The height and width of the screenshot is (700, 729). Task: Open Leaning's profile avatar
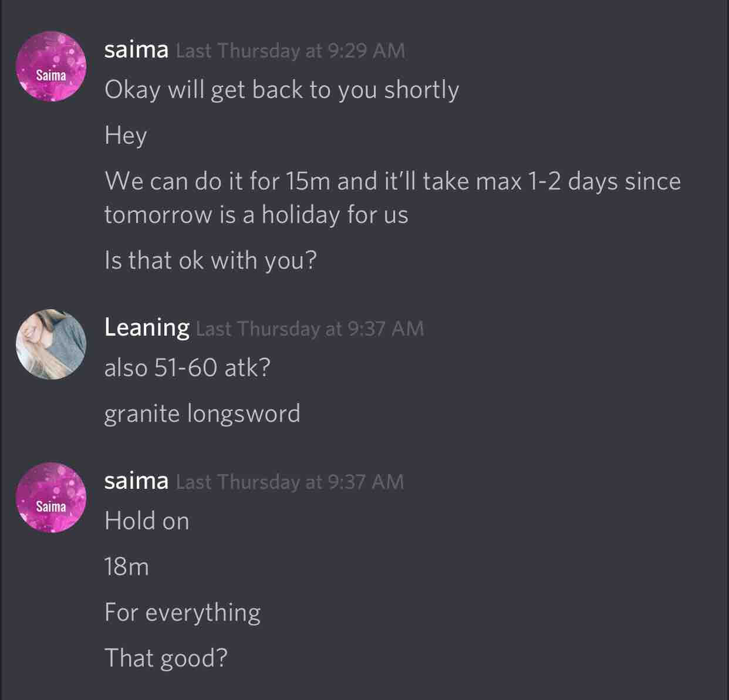tap(51, 344)
